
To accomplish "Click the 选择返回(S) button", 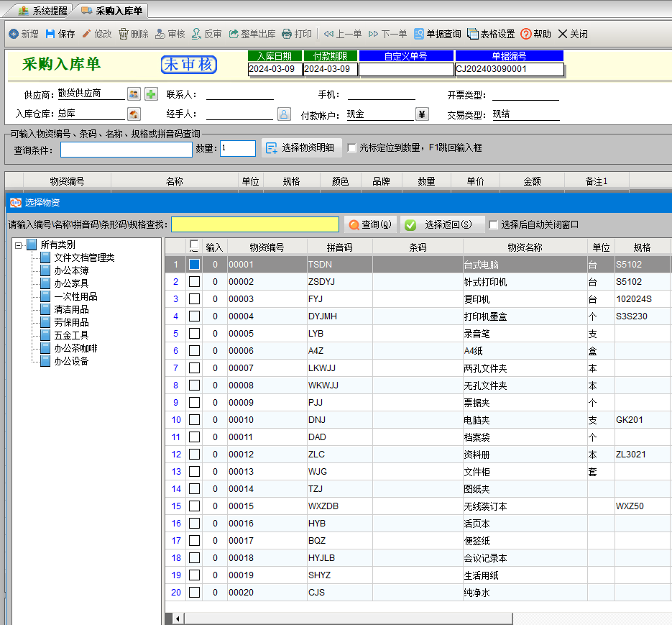I will [441, 225].
